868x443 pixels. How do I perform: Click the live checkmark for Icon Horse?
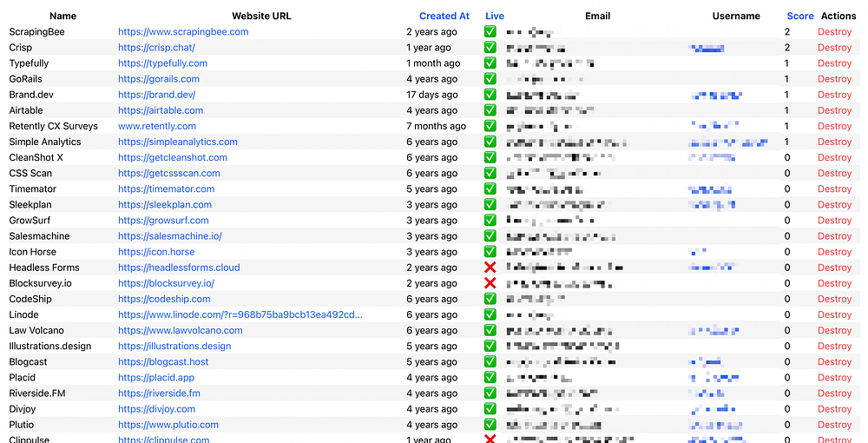[490, 251]
